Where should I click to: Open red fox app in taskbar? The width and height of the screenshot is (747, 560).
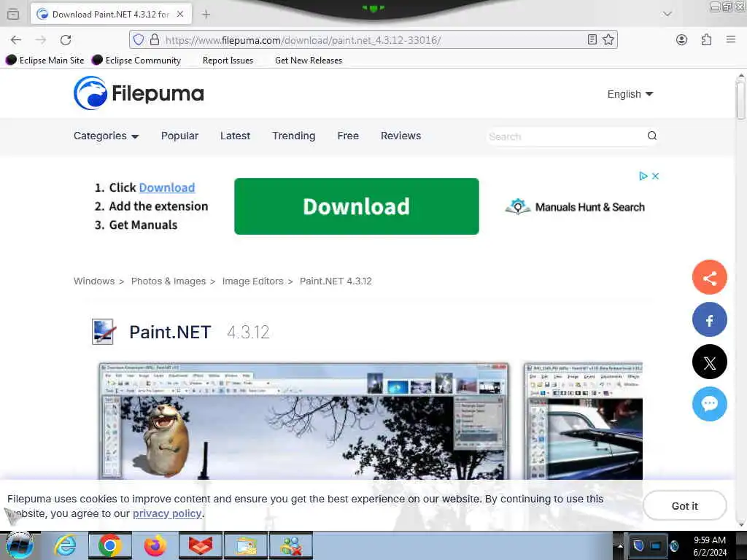pos(200,545)
